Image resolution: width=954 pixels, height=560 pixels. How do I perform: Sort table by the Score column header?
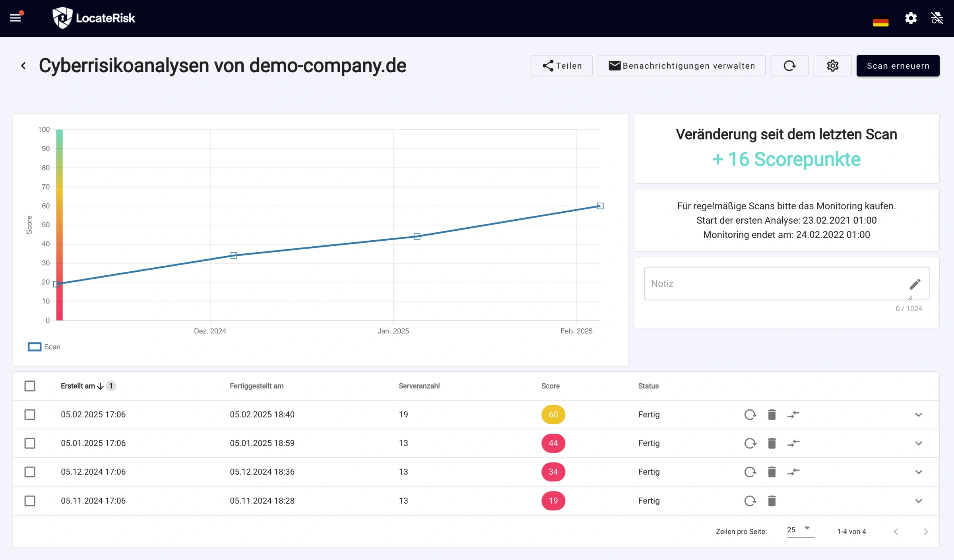pyautogui.click(x=550, y=386)
